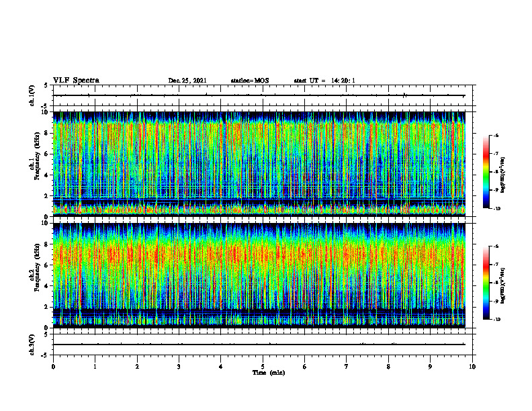Viewport: 532px width, 411px height.
Task: Click the "0" tick on the time axis
Action: coord(53,367)
